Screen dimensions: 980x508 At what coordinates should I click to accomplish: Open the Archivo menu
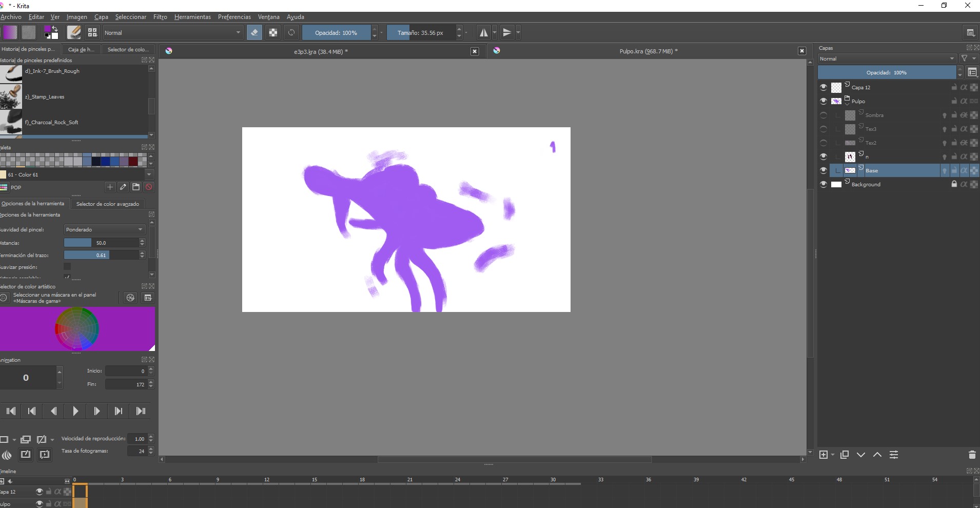point(11,17)
